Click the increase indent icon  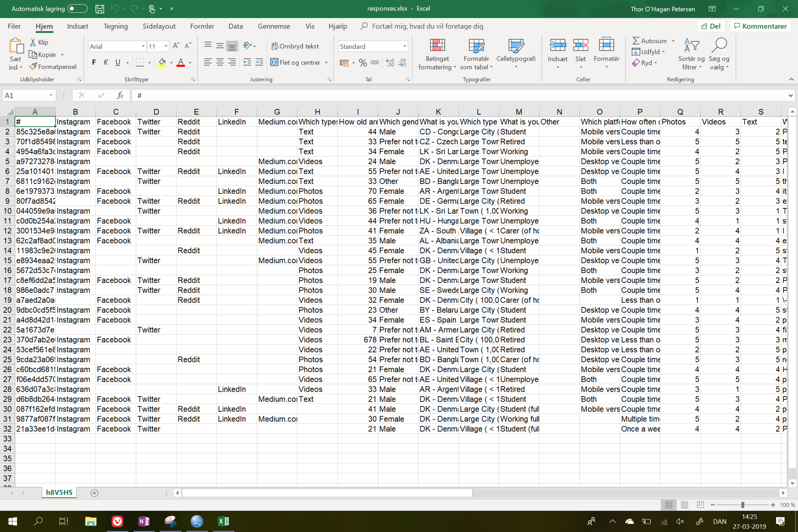(x=259, y=63)
